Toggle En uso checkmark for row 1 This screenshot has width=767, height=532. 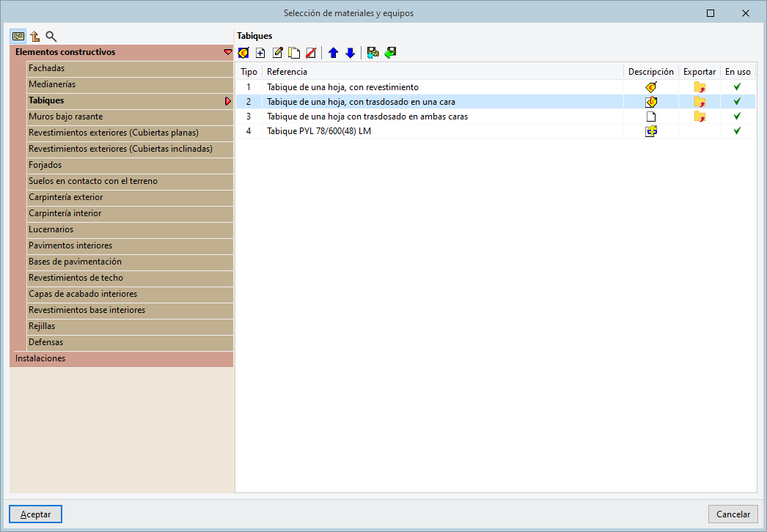[737, 87]
